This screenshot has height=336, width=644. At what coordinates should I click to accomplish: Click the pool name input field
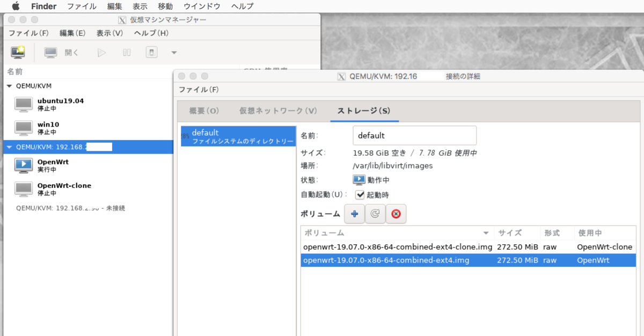(x=415, y=136)
